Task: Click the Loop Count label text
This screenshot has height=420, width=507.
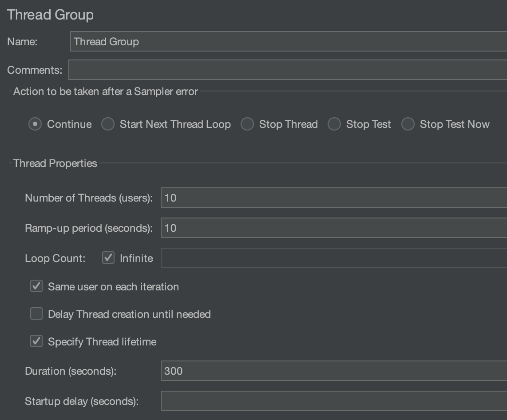Action: [x=55, y=258]
